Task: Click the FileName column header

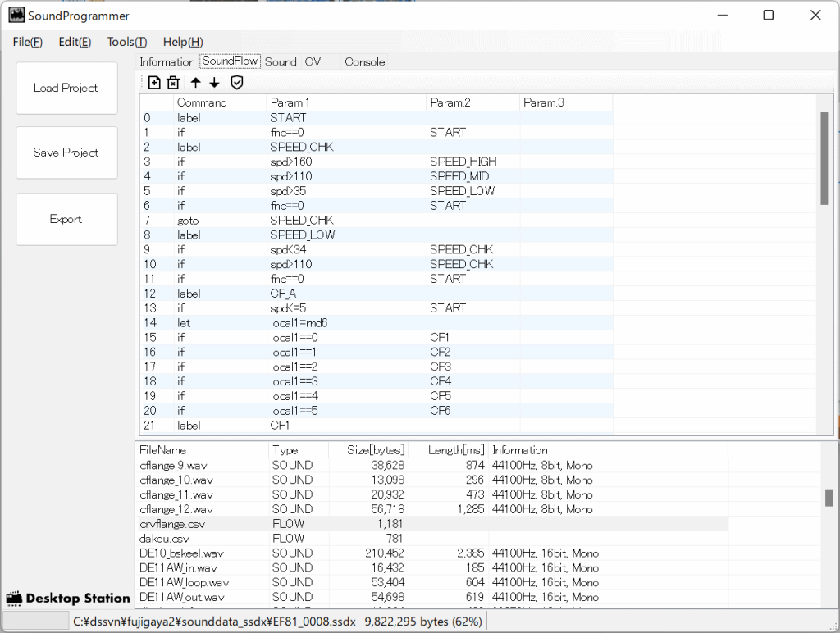Action: tap(163, 450)
